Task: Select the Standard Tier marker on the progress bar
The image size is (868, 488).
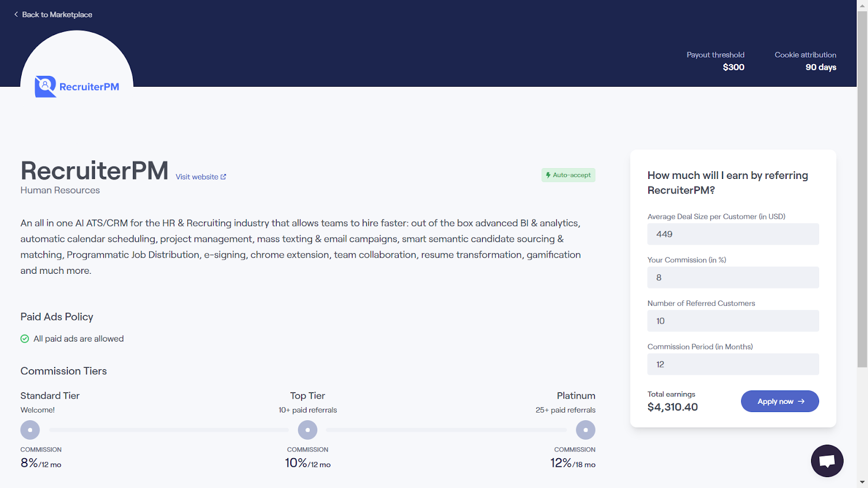Action: click(x=30, y=429)
